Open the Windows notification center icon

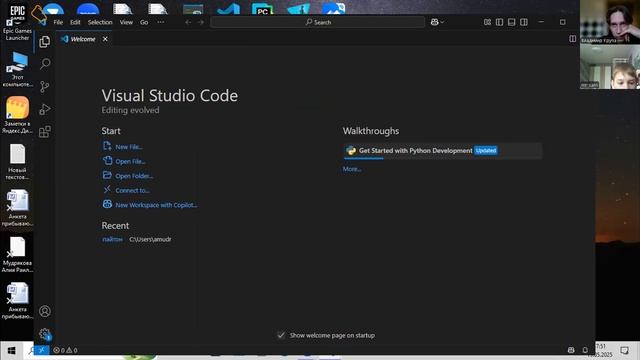pos(624,350)
